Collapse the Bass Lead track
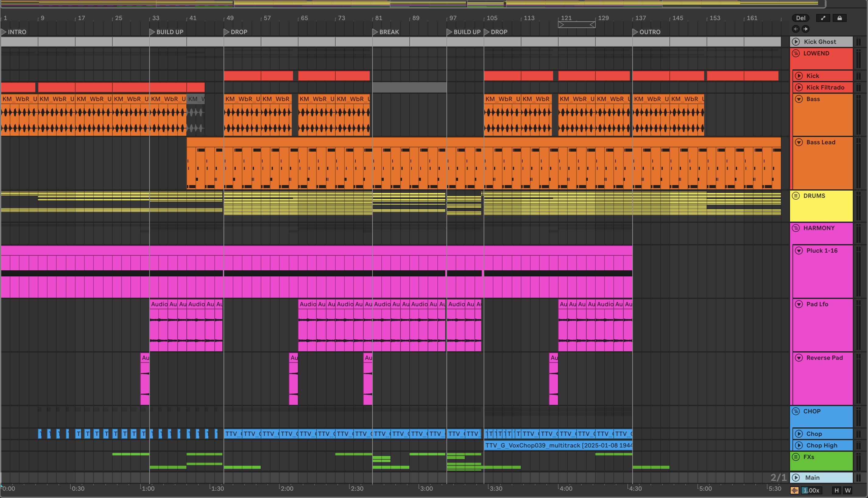The image size is (868, 498). [799, 142]
